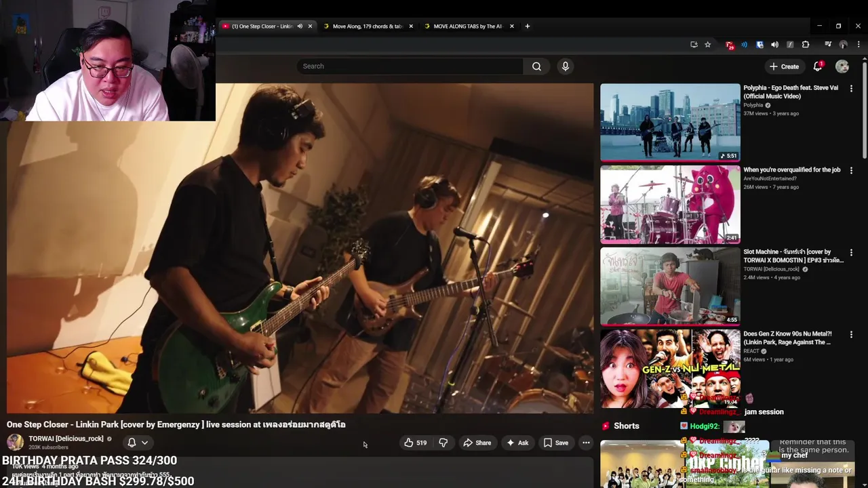868x488 pixels.
Task: Click 203K subscribers text
Action: coord(48,447)
